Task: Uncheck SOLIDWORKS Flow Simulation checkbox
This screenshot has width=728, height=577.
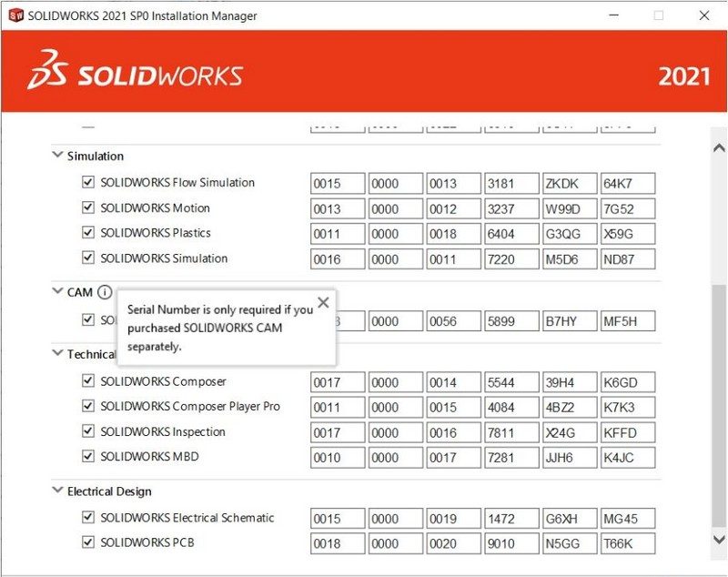Action: pos(88,182)
